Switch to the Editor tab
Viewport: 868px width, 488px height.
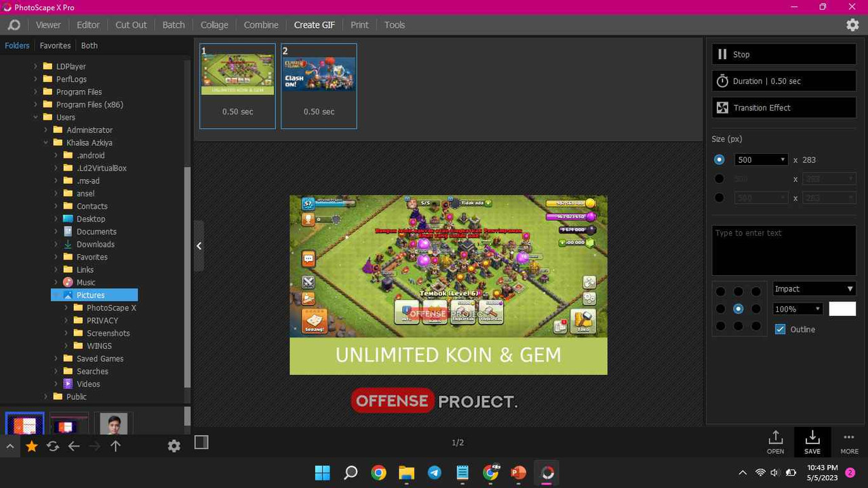pyautogui.click(x=88, y=25)
